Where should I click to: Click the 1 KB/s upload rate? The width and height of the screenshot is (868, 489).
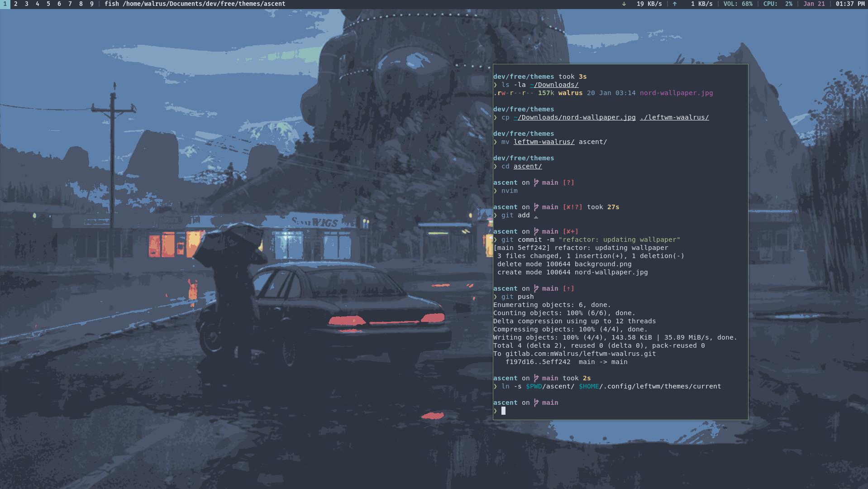[701, 4]
